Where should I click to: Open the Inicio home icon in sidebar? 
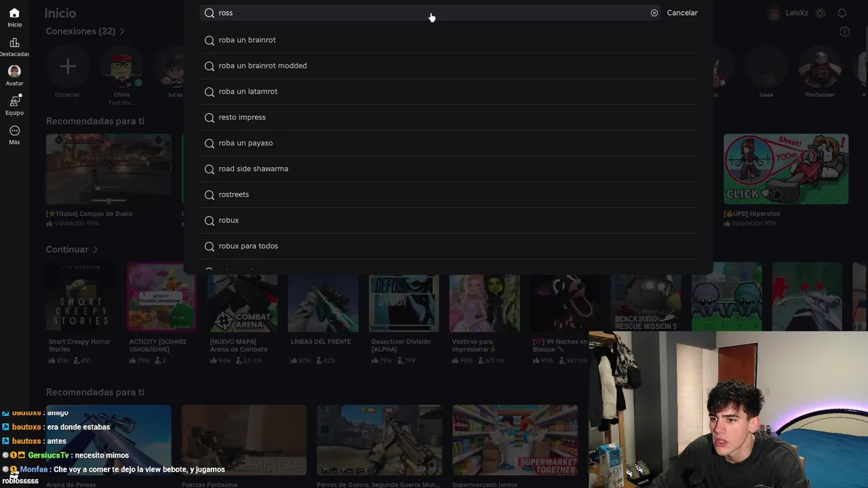coord(14,13)
